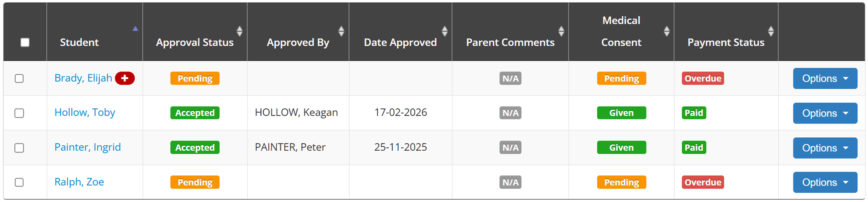868x202 pixels.
Task: Open the Hollow, Toby student link
Action: pos(85,113)
